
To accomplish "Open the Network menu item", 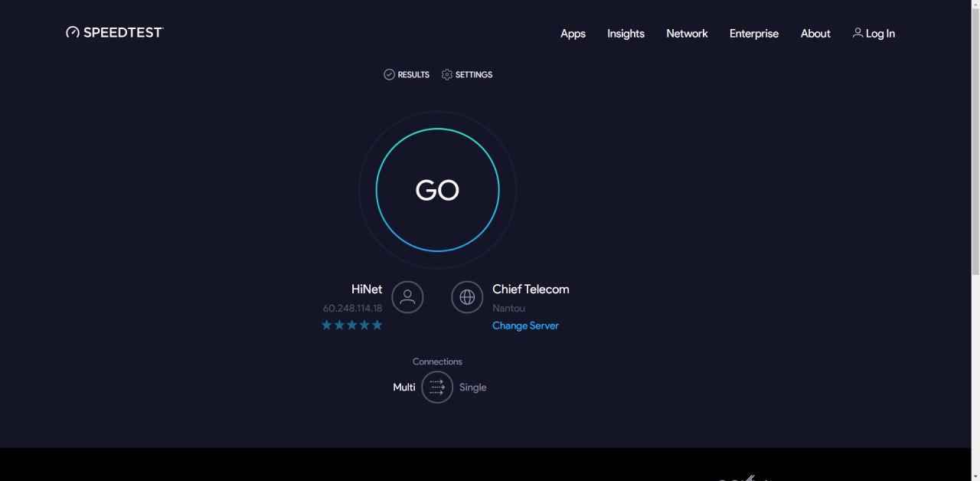I will pyautogui.click(x=687, y=34).
